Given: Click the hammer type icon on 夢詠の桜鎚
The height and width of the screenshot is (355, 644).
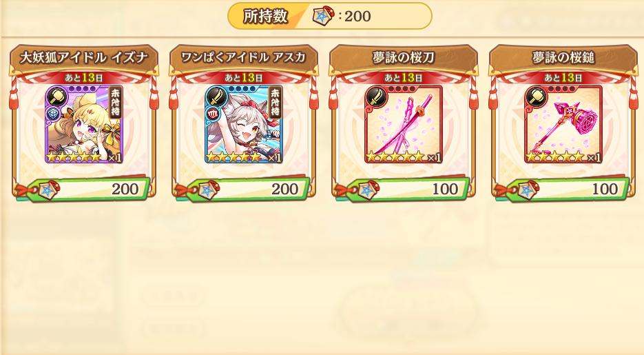Looking at the screenshot, I should 534,97.
